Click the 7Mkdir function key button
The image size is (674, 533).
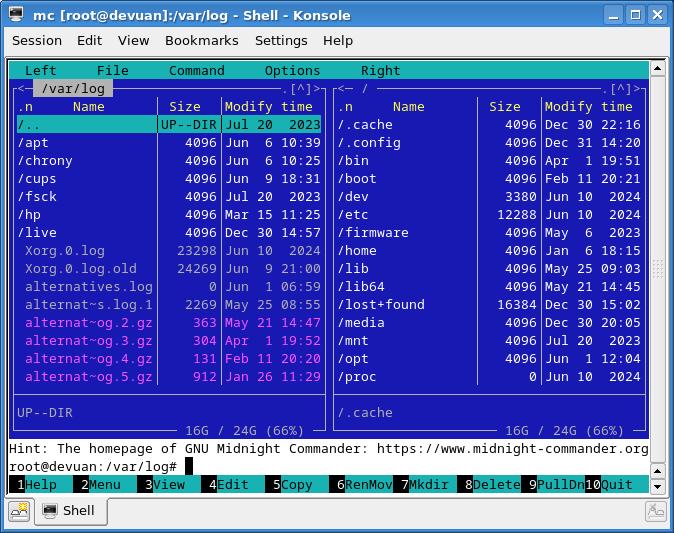[x=425, y=484]
